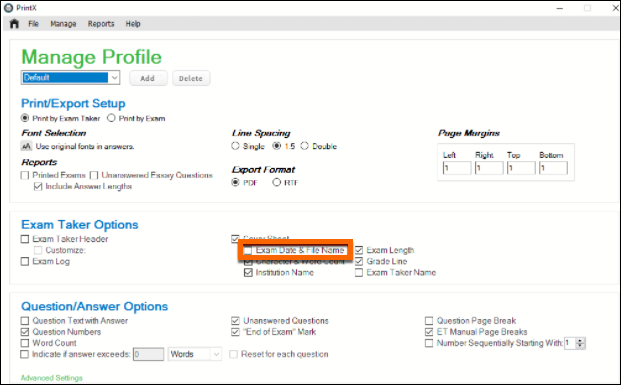Viewport: 621px width, 385px height.
Task: Choose 1.5 line spacing
Action: coord(276,146)
